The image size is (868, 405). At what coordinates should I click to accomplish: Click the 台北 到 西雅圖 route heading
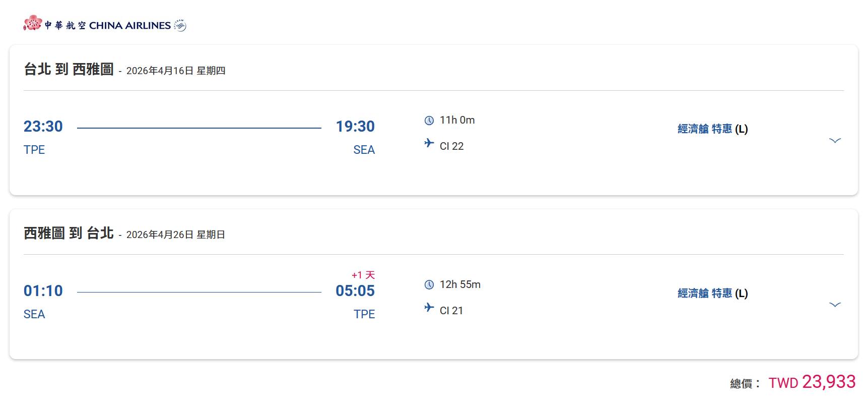point(69,69)
